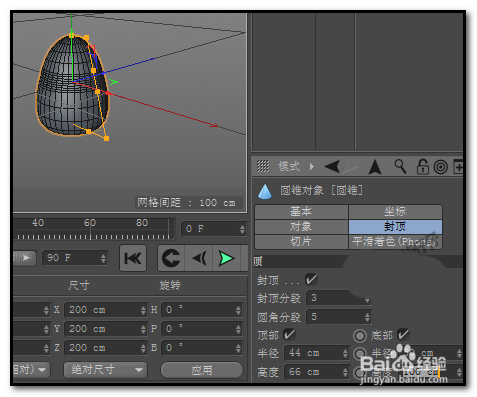The height and width of the screenshot is (397, 477).
Task: Edit the Z size field 200 cm
Action: 102,348
